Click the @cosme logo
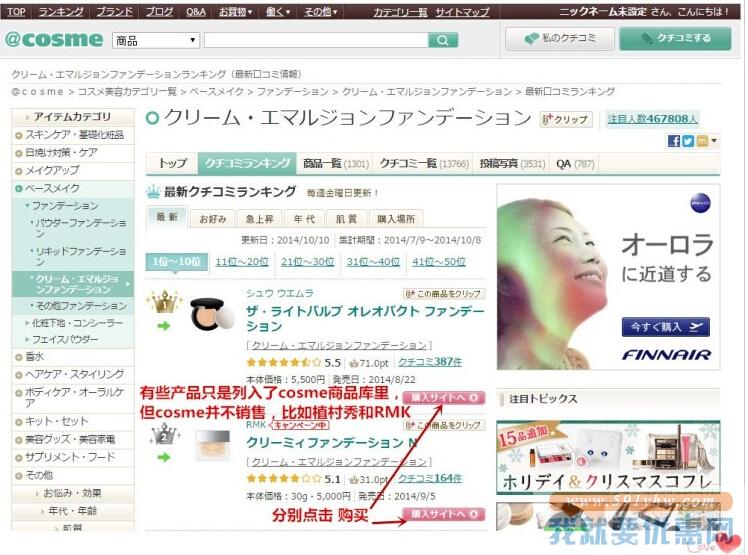The height and width of the screenshot is (555, 748). 54,39
